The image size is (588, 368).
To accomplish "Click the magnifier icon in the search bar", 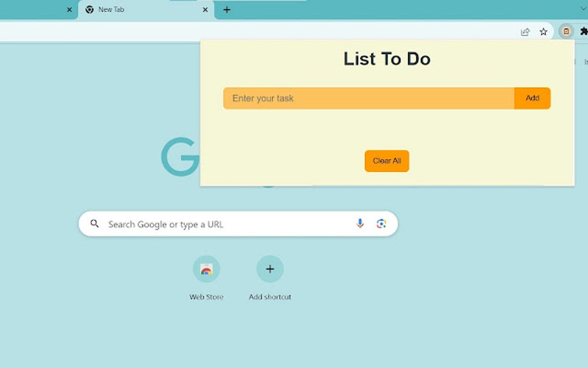I will [x=95, y=223].
